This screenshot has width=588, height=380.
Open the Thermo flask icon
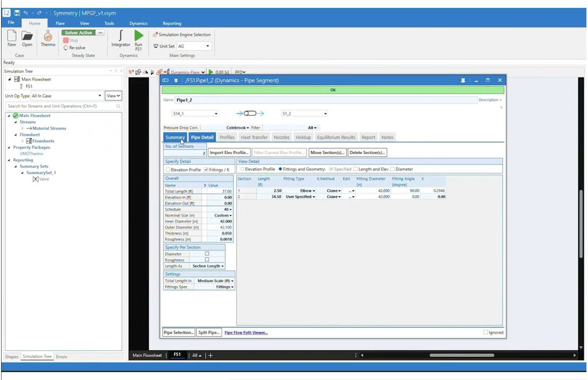(x=48, y=35)
